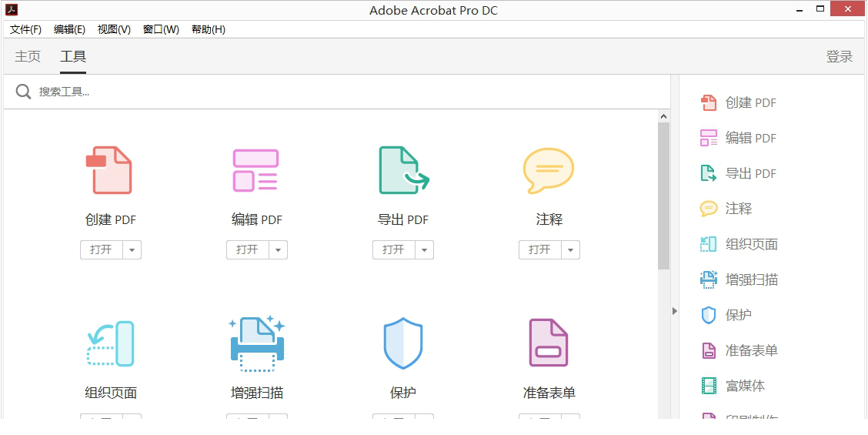
Task: Click the 准备表单 label under large icon
Action: 549,393
